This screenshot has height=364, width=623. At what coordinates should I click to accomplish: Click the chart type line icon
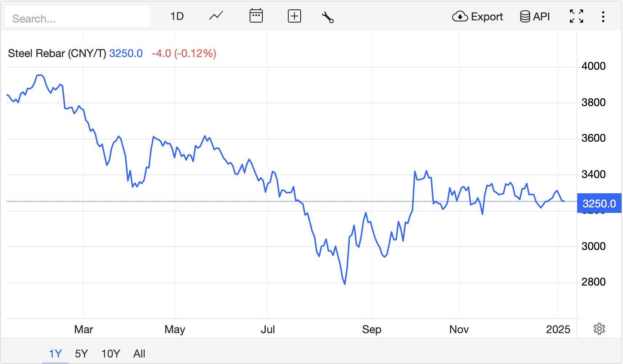click(216, 16)
